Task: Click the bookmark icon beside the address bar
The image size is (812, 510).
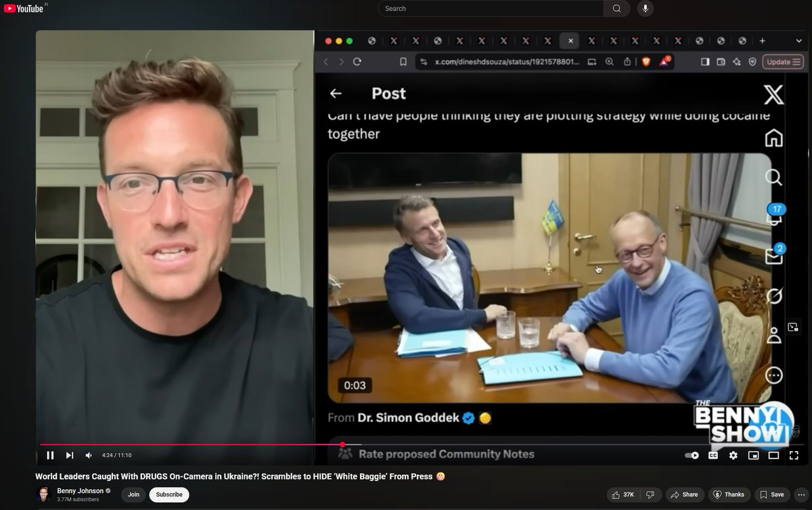Action: click(x=403, y=62)
